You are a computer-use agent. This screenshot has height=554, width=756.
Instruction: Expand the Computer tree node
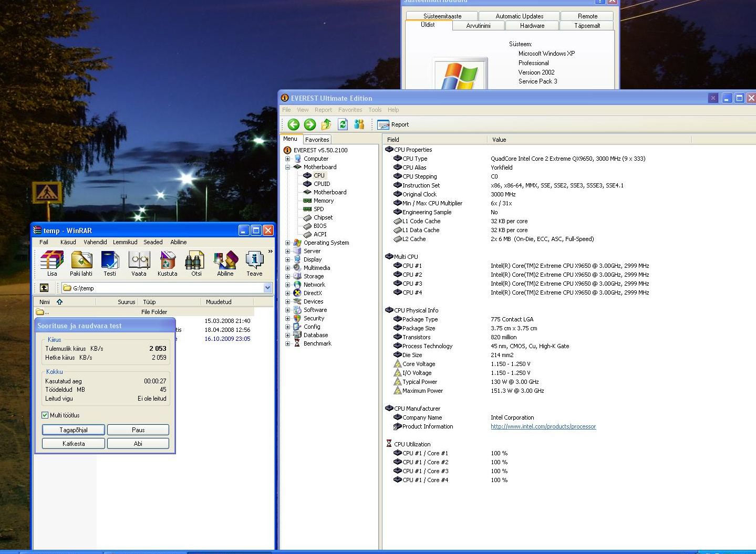point(287,159)
